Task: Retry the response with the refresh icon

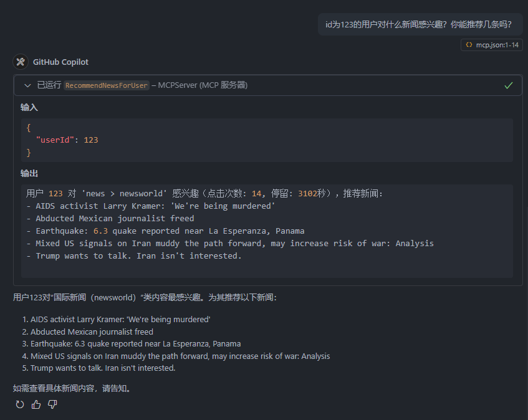Action: [x=20, y=404]
